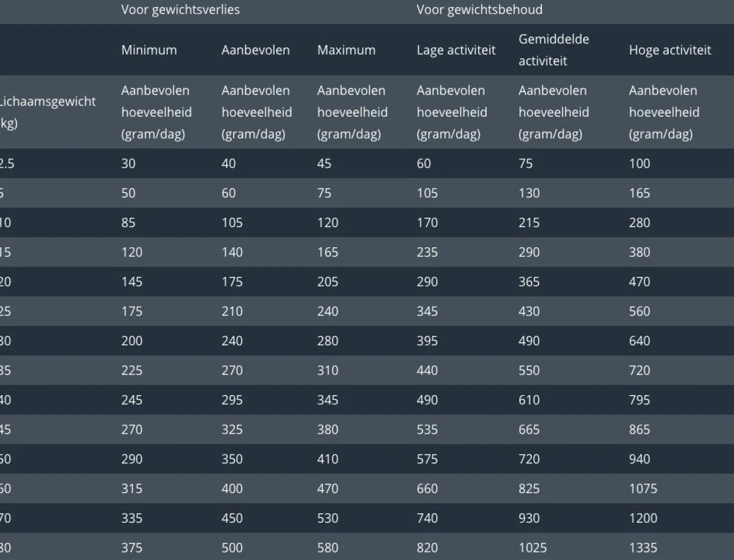Click the 395 value under Lage activiteit

point(427,341)
